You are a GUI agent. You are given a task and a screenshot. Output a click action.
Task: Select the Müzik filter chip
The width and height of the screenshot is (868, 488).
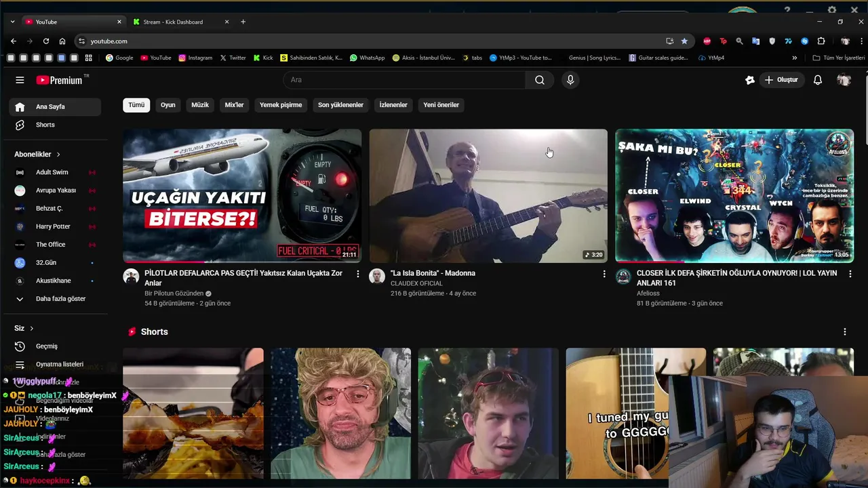click(200, 105)
